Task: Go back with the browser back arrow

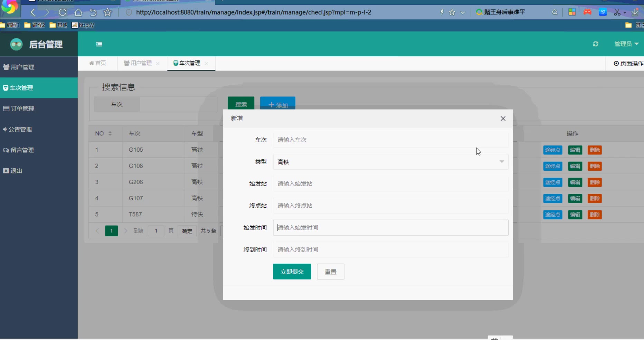Action: [x=33, y=12]
